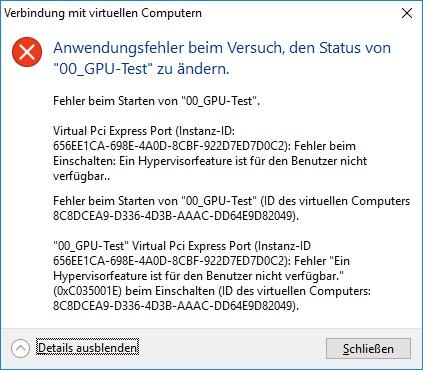Select the 'Anwendungsfehler beim Versuch' heading line
Image resolution: width=423 pixels, height=370 pixels.
222,48
